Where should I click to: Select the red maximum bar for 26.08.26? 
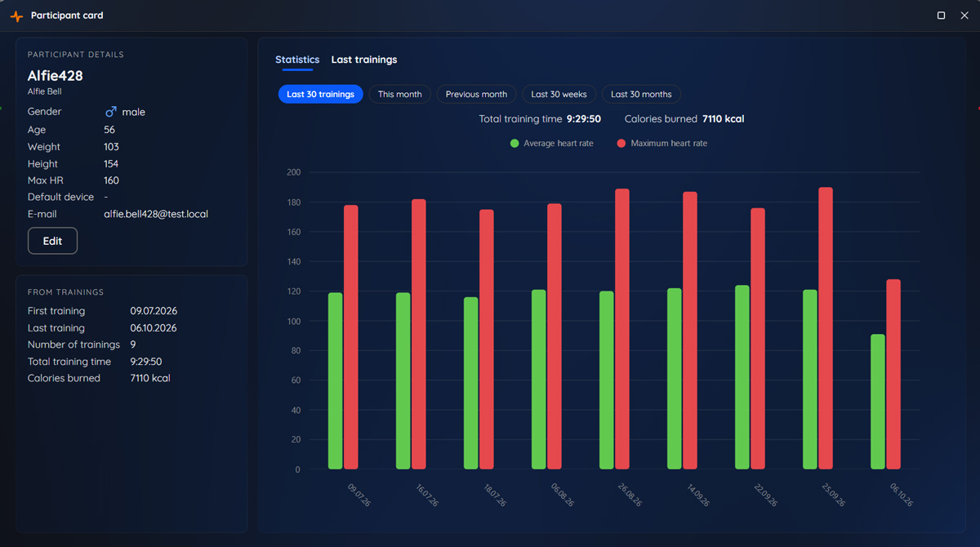coord(622,329)
